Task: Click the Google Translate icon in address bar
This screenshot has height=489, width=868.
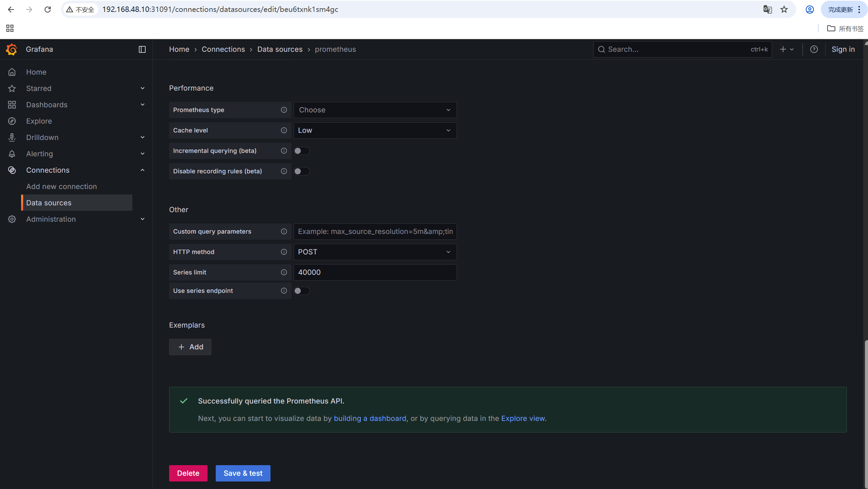Action: (768, 10)
